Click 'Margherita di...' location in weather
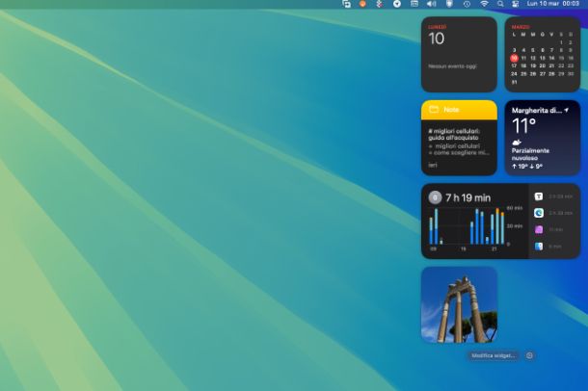 coord(537,111)
